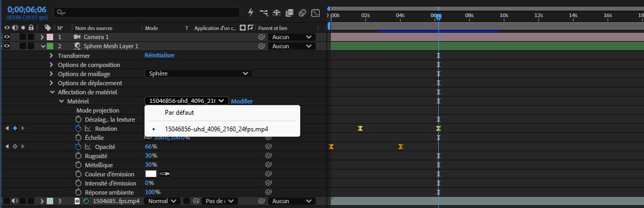Enable the frame blending filmstrip icon
Image resolution: width=644 pixels, height=208 pixels.
[290, 13]
